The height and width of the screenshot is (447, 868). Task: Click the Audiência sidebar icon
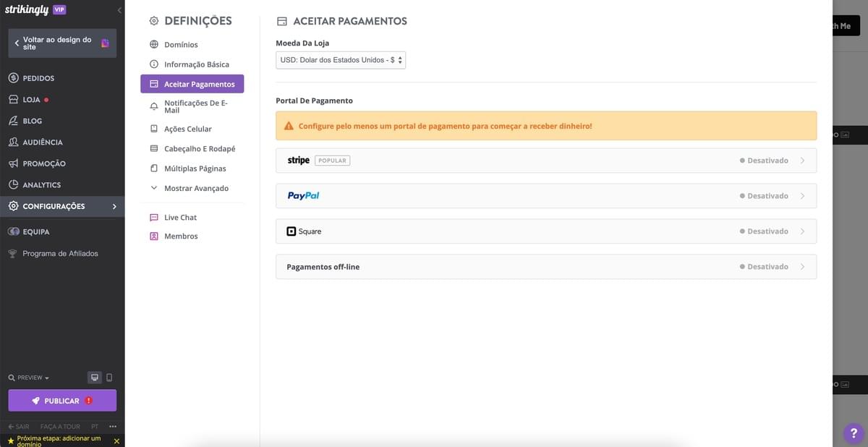[13, 142]
